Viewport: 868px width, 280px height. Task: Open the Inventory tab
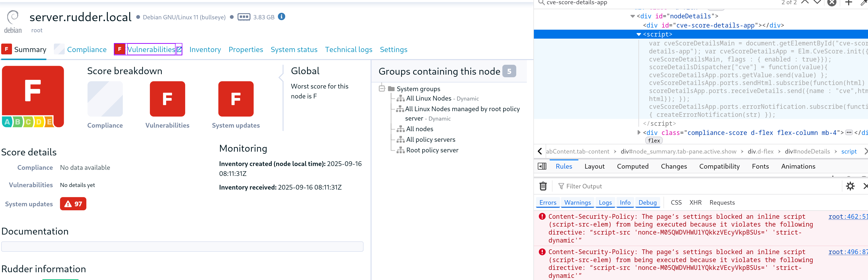(x=205, y=50)
